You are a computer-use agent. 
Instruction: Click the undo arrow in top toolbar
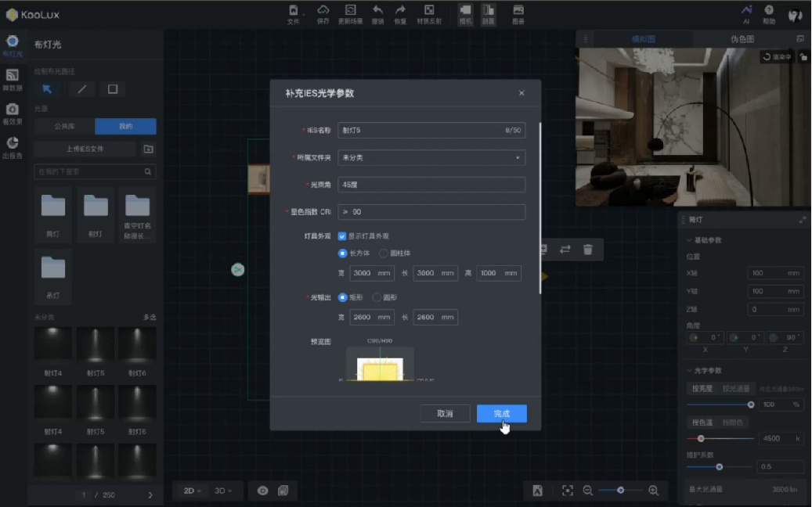377,11
